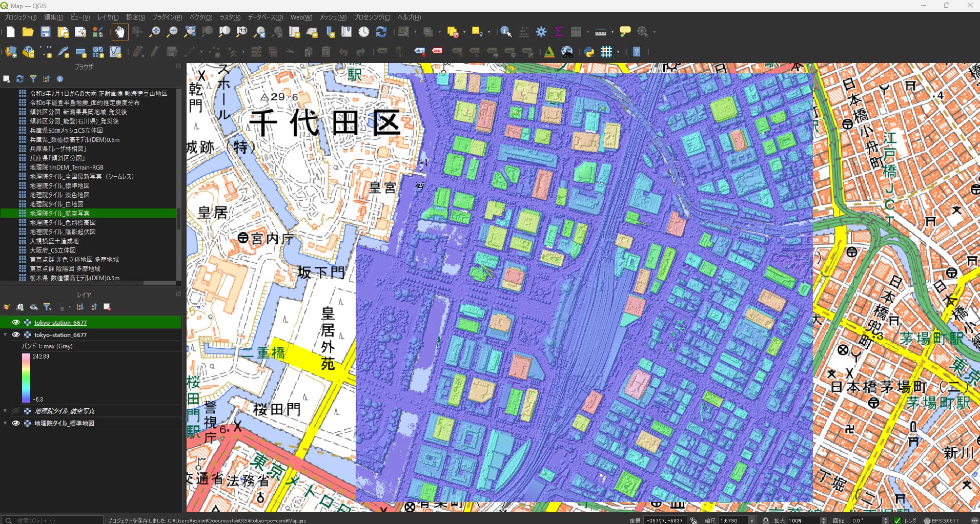This screenshot has height=524, width=980.
Task: Open the measure tool dropdown arrow
Action: (x=612, y=32)
